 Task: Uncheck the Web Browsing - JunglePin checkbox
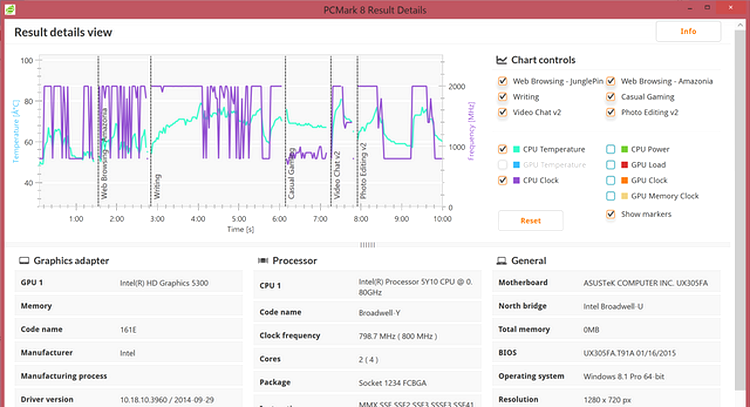coord(502,81)
